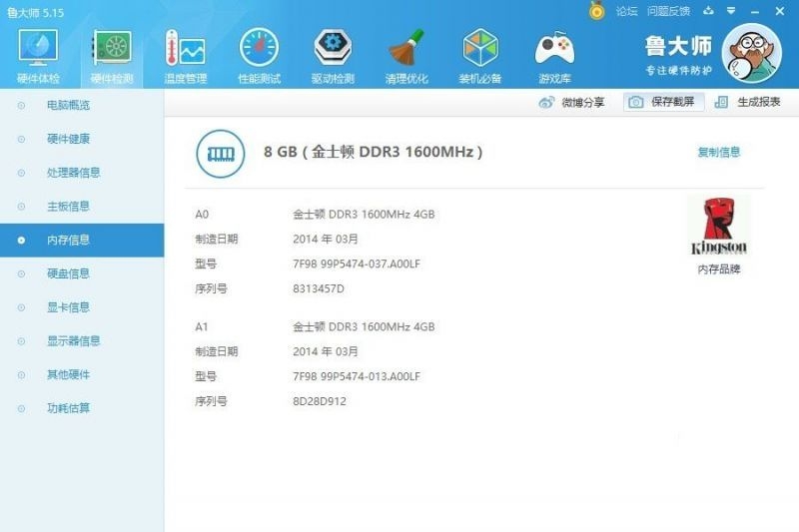Click the A0 slot label
799x532 pixels.
(x=202, y=215)
